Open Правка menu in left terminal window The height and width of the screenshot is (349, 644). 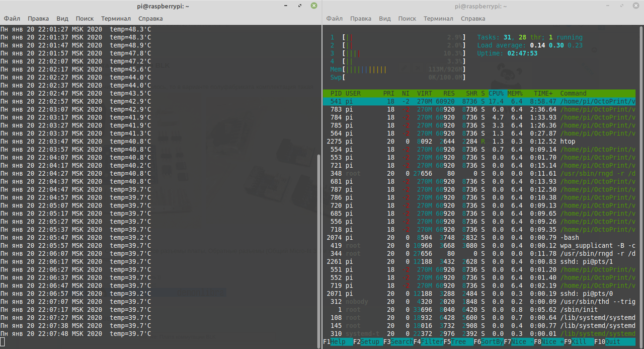pos(38,18)
